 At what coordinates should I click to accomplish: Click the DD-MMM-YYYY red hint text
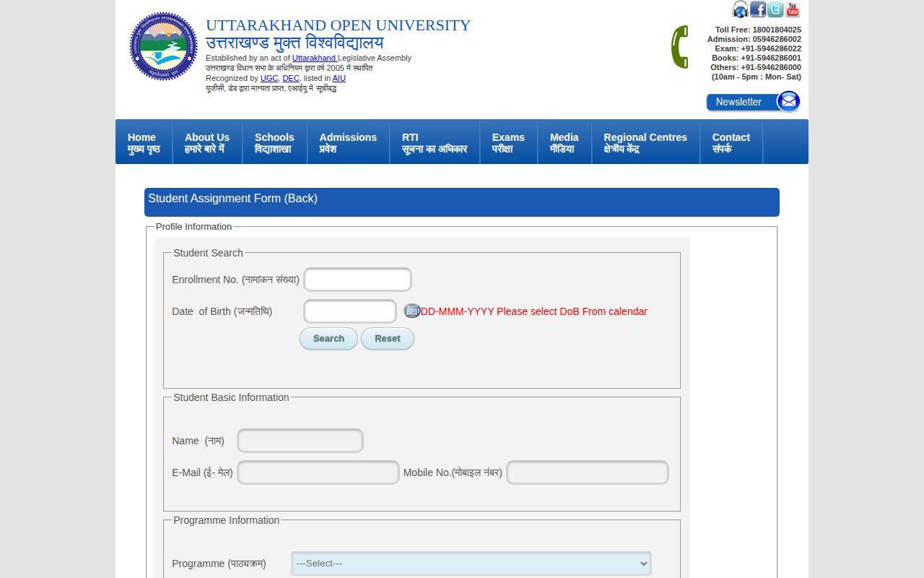pyautogui.click(x=534, y=311)
